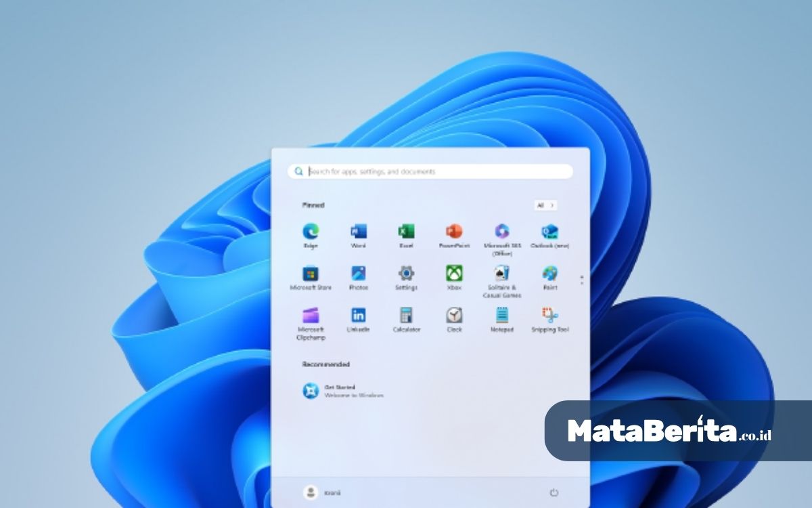Launch the Photos app

tap(359, 274)
